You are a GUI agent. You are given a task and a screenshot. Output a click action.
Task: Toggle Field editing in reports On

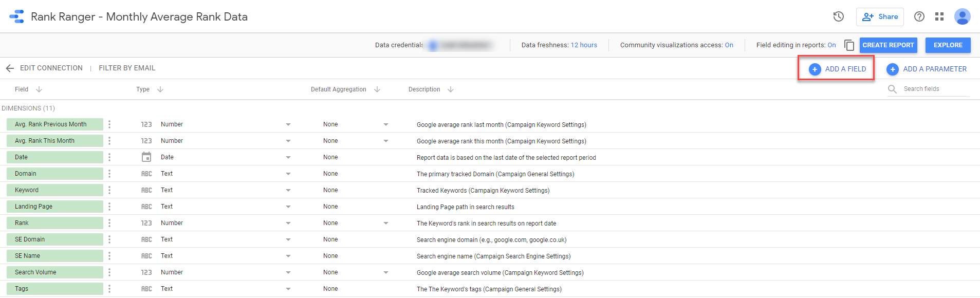(x=831, y=45)
